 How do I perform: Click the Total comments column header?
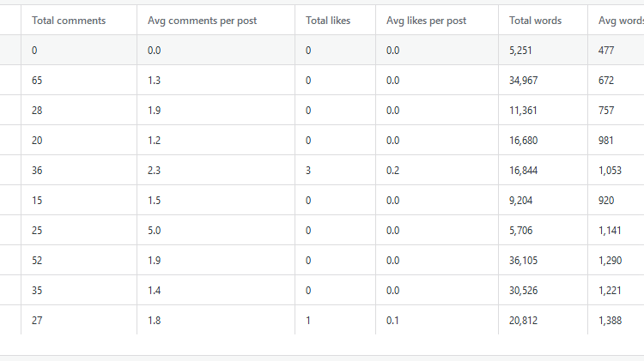pyautogui.click(x=69, y=21)
